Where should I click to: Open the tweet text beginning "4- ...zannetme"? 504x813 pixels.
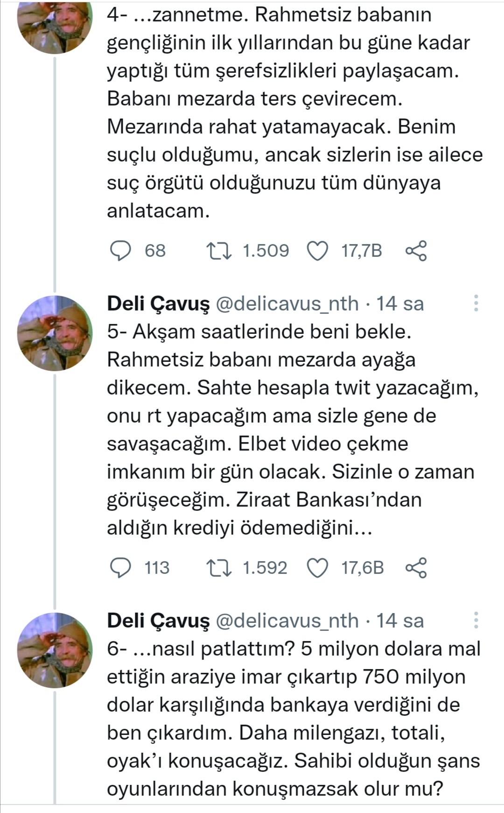tap(293, 112)
